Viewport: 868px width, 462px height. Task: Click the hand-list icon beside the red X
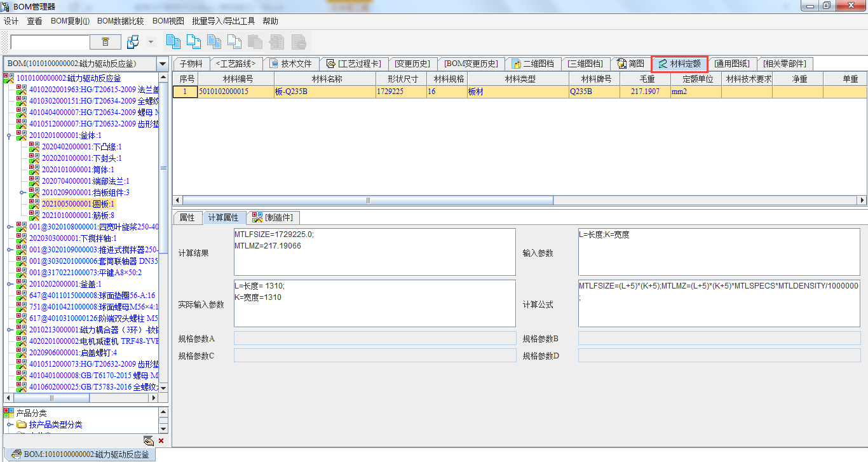(148, 440)
